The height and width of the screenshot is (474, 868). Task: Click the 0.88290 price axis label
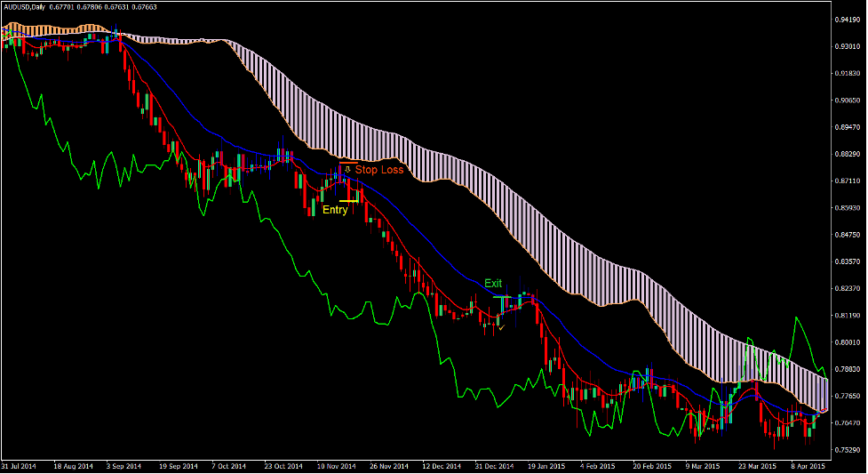(x=847, y=154)
